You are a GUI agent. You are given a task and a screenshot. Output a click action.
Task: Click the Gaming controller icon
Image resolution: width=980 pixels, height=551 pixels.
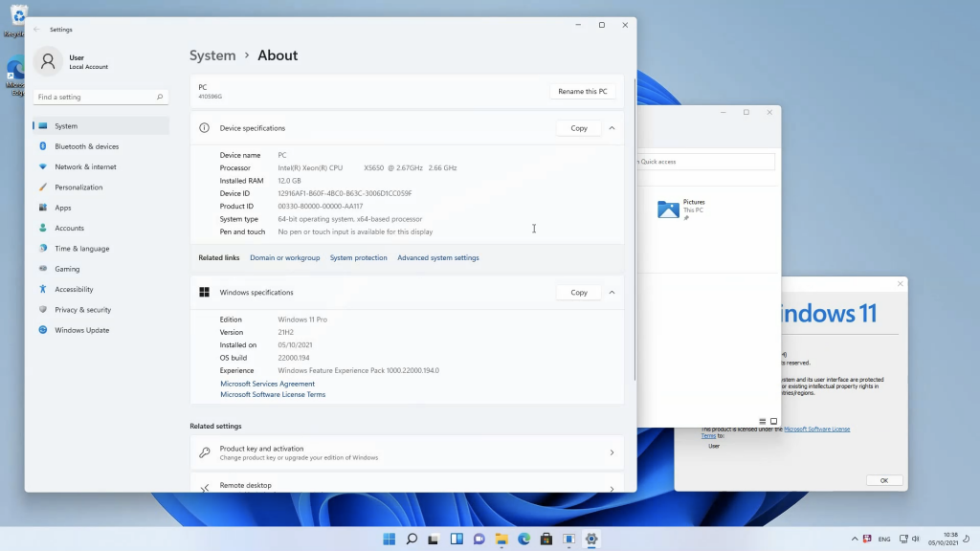click(x=42, y=269)
